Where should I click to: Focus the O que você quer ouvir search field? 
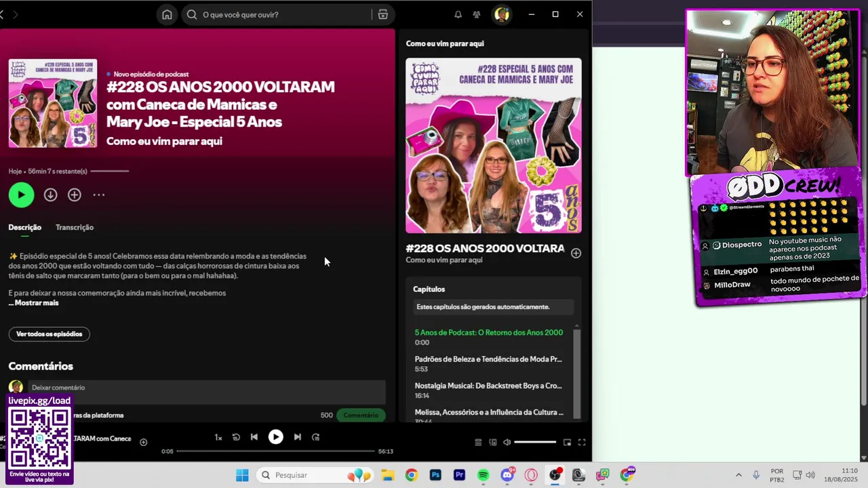pyautogui.click(x=278, y=14)
